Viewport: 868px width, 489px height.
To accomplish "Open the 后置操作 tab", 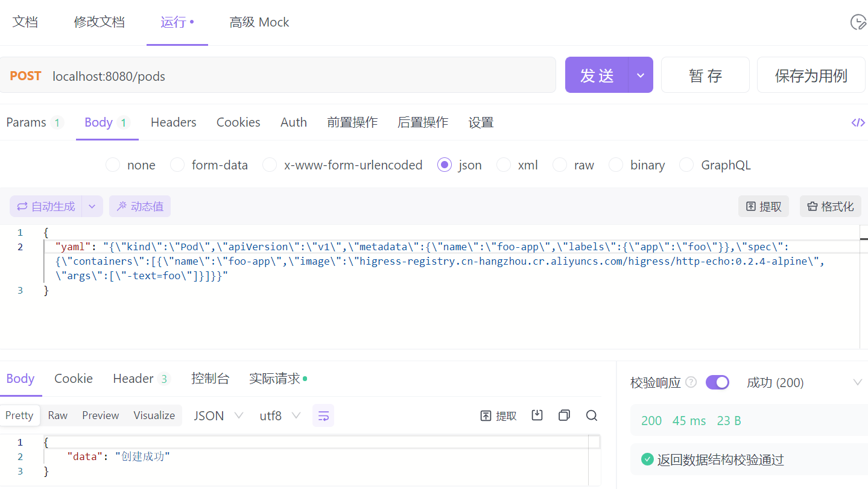I will coord(423,122).
